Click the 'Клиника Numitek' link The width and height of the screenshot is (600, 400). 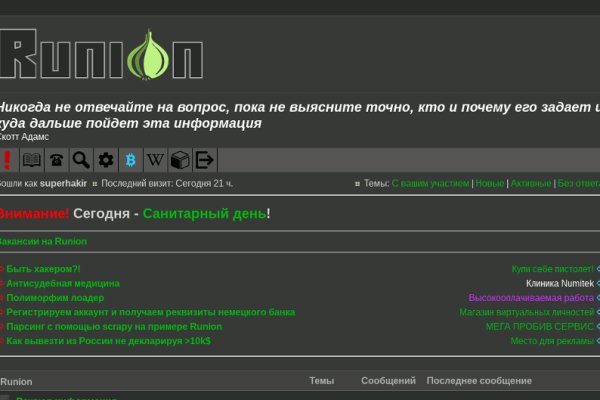coord(559,284)
